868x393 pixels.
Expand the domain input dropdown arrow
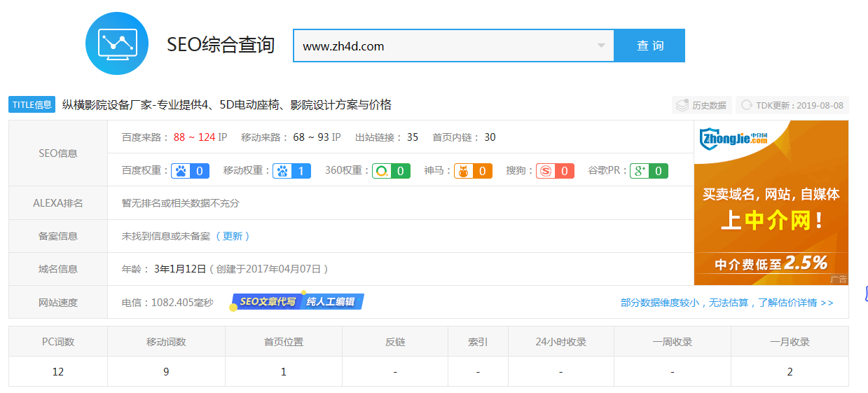pyautogui.click(x=600, y=46)
